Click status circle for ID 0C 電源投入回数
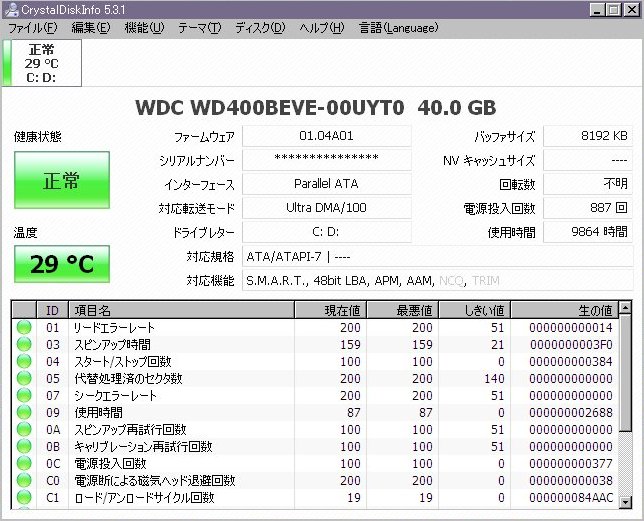644x521 pixels. [24, 464]
